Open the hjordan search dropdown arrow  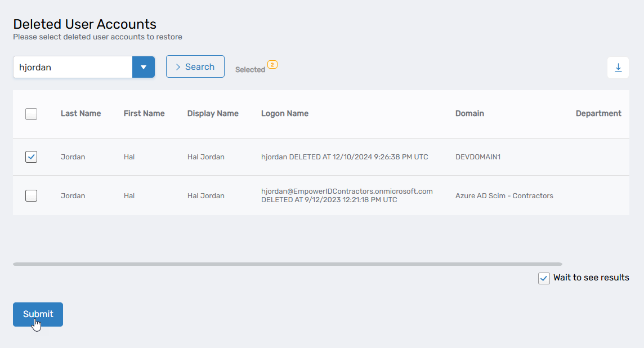(x=144, y=67)
